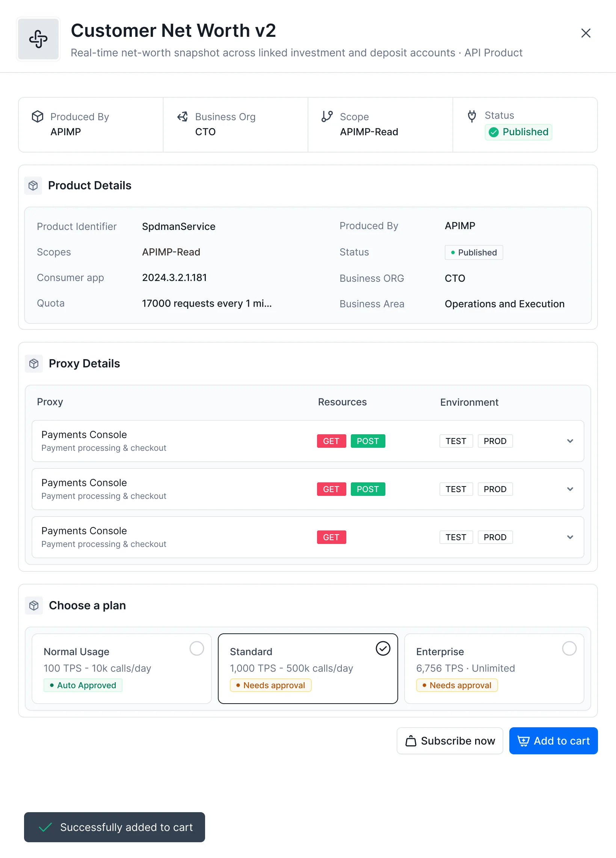Click the Product Details section icon
The height and width of the screenshot is (858, 616).
33,186
